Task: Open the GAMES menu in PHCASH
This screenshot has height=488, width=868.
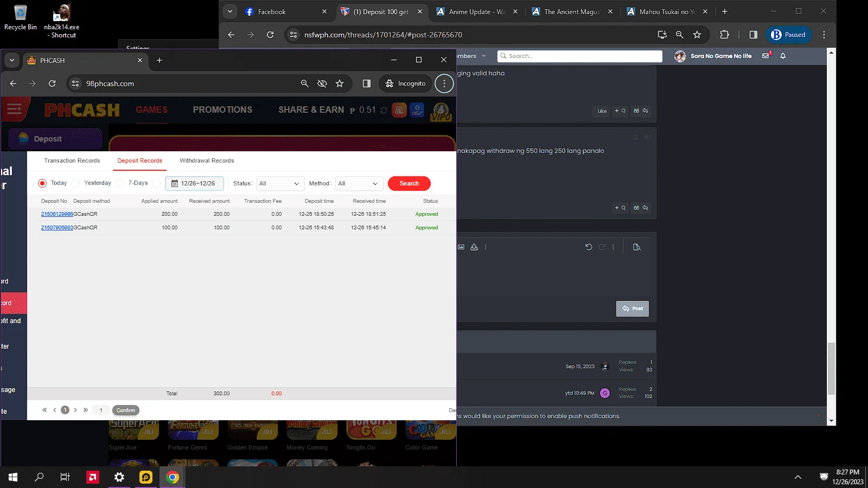Action: (x=151, y=110)
